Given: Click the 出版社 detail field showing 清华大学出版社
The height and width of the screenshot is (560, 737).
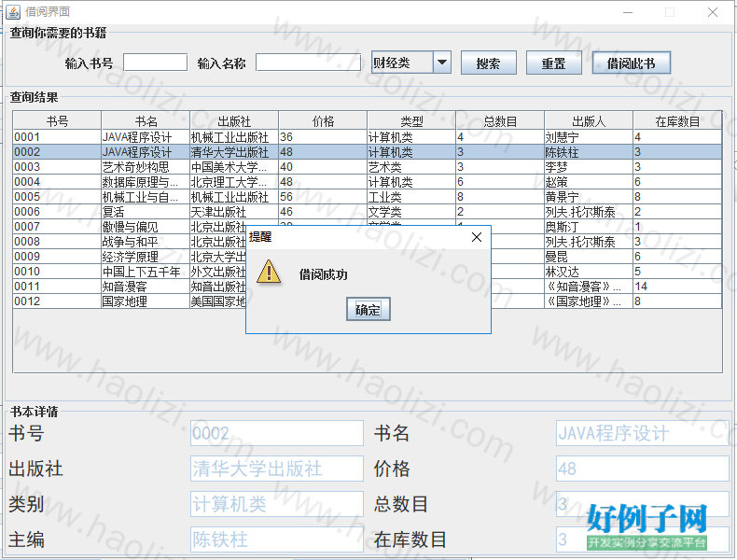Looking at the screenshot, I should pyautogui.click(x=277, y=469).
